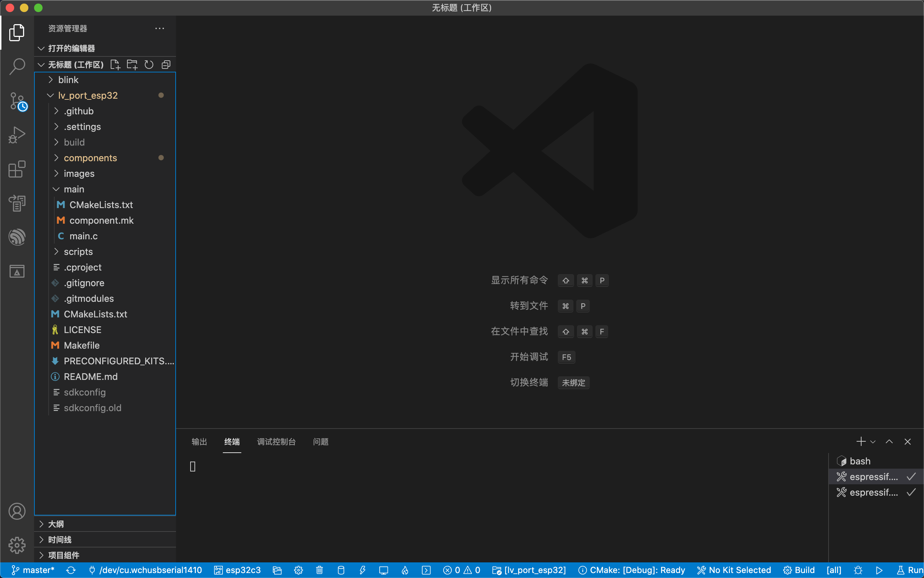Open the ESP-IDF Espressif explorer icon
The height and width of the screenshot is (578, 924).
pyautogui.click(x=17, y=237)
